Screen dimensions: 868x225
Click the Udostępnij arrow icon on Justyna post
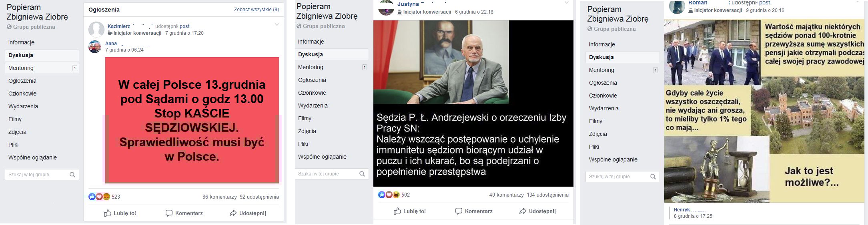(523, 211)
